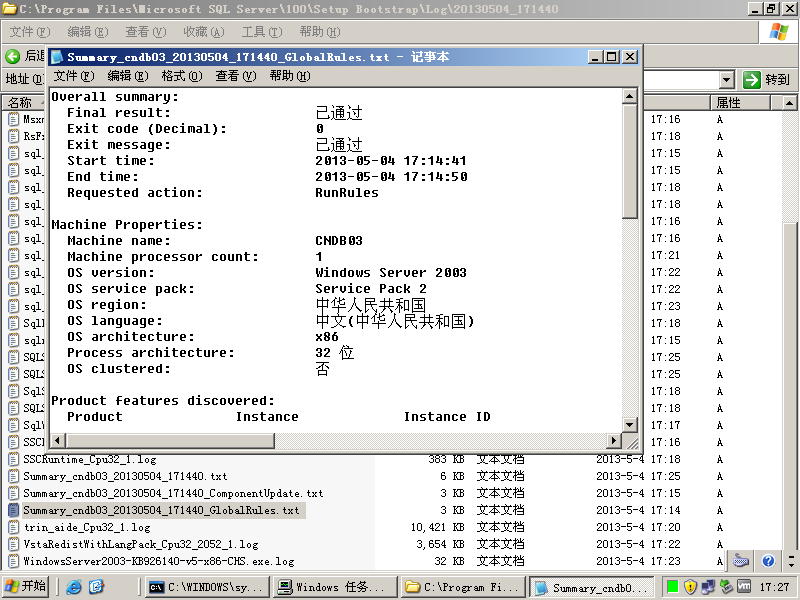Click the 转到 Go button
Screen dimensions: 800x600
point(766,80)
